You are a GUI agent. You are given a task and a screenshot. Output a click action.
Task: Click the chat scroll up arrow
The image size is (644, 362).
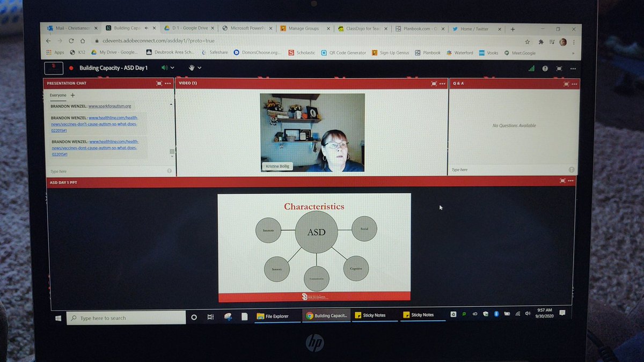(172, 104)
